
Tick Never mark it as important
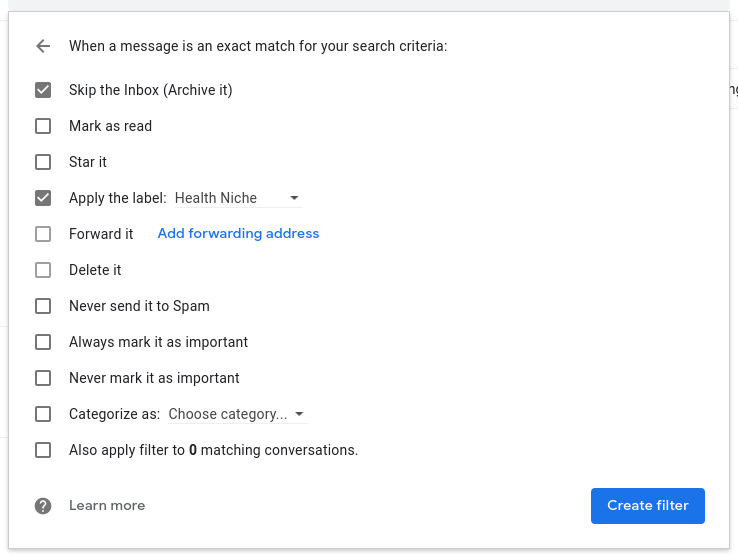pyautogui.click(x=43, y=378)
